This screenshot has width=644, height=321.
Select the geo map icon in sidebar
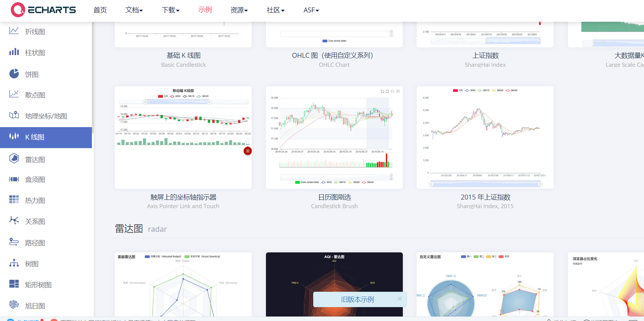point(14,115)
